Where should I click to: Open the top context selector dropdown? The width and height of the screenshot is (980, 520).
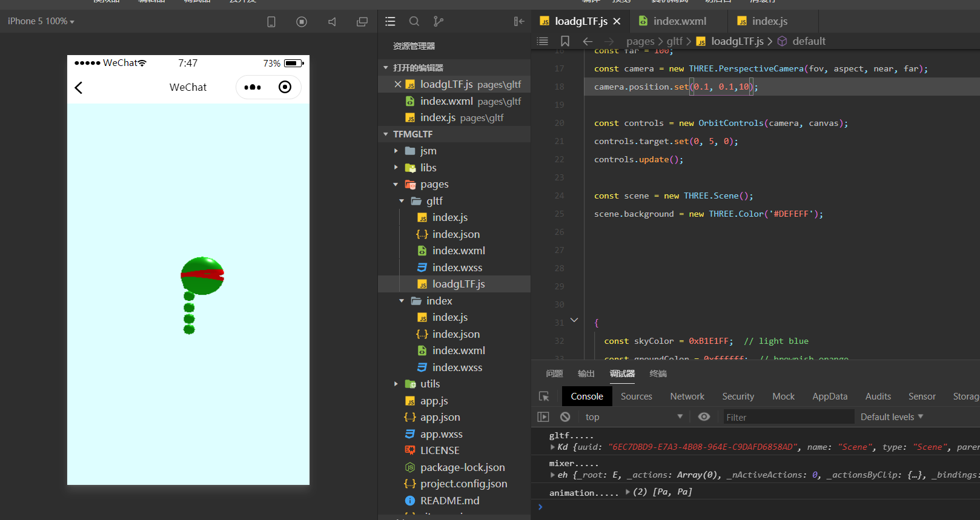(634, 417)
